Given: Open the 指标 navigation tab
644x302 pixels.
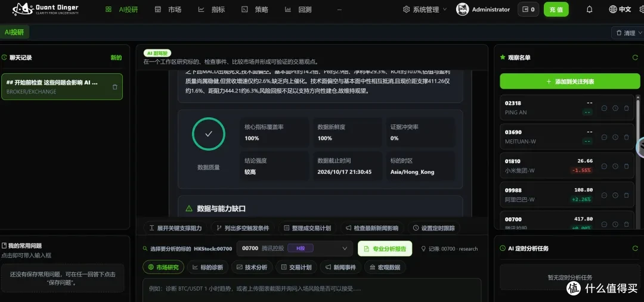Looking at the screenshot, I should (212, 10).
